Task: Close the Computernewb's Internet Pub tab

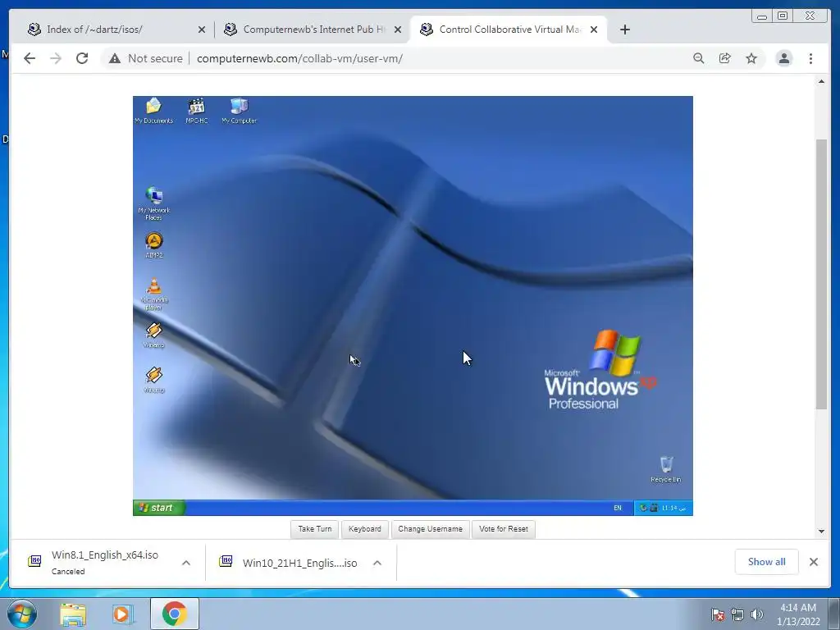Action: (x=398, y=30)
